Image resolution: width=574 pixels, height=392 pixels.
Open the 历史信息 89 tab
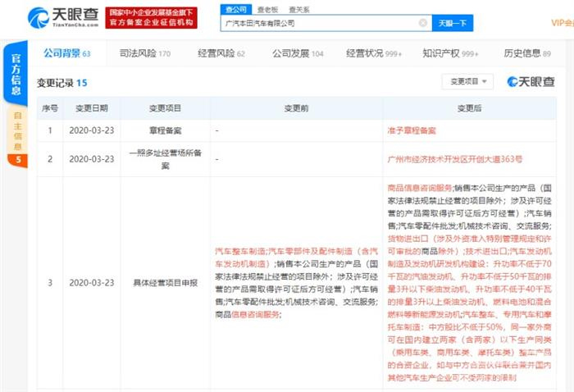coord(527,53)
